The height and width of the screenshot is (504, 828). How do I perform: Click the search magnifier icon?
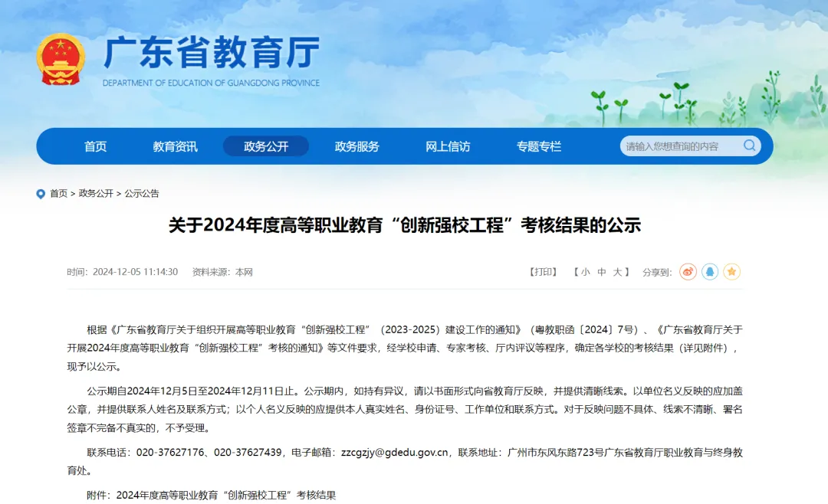749,146
